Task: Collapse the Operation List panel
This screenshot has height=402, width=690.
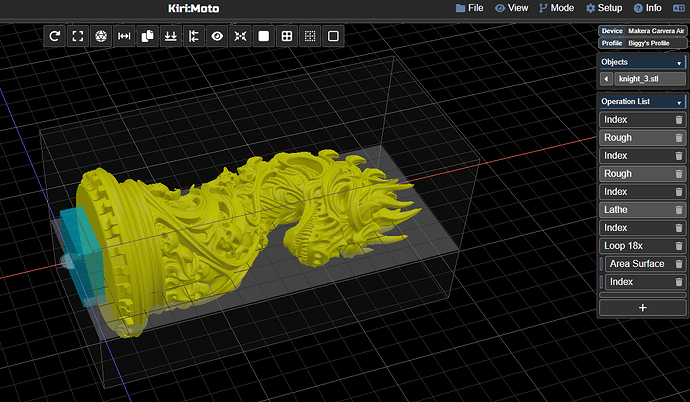Action: point(680,102)
